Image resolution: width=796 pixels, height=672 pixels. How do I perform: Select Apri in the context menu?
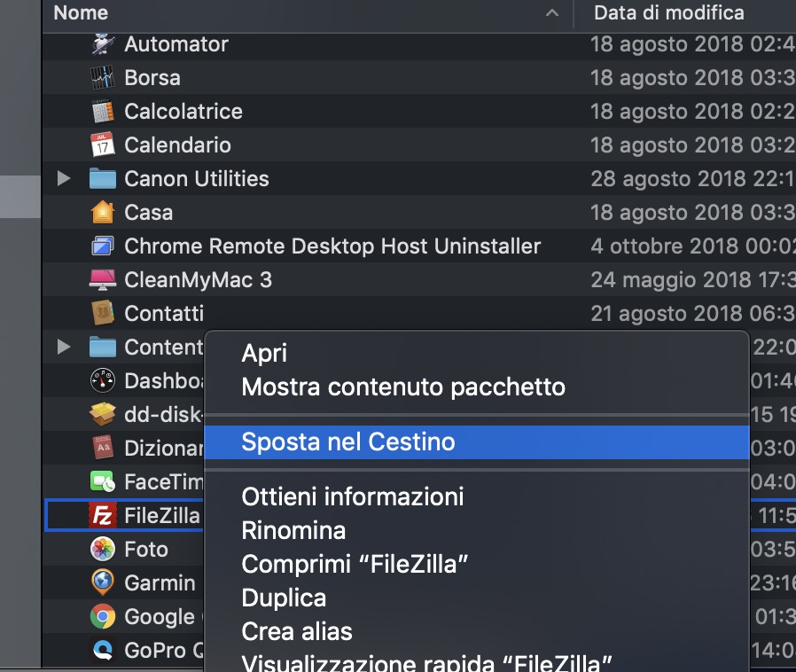point(264,353)
